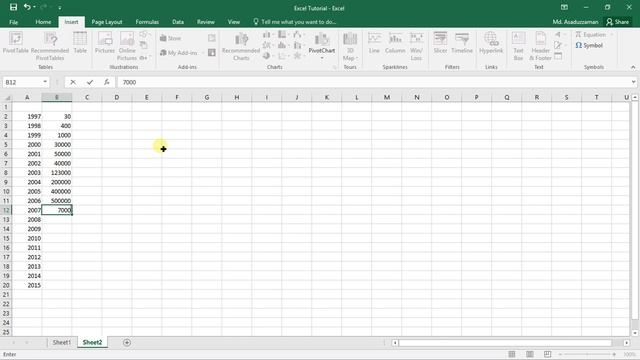Select column D header
This screenshot has width=640, height=360.
click(117, 97)
